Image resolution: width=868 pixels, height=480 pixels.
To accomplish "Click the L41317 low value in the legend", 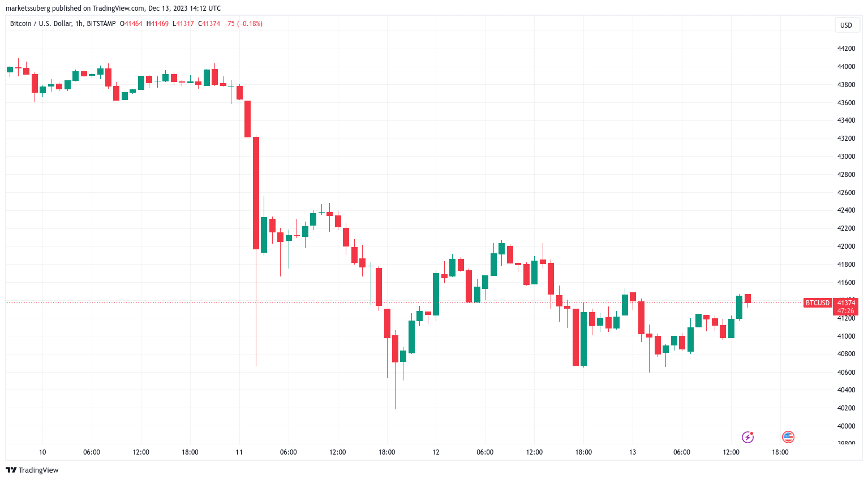I will [183, 24].
